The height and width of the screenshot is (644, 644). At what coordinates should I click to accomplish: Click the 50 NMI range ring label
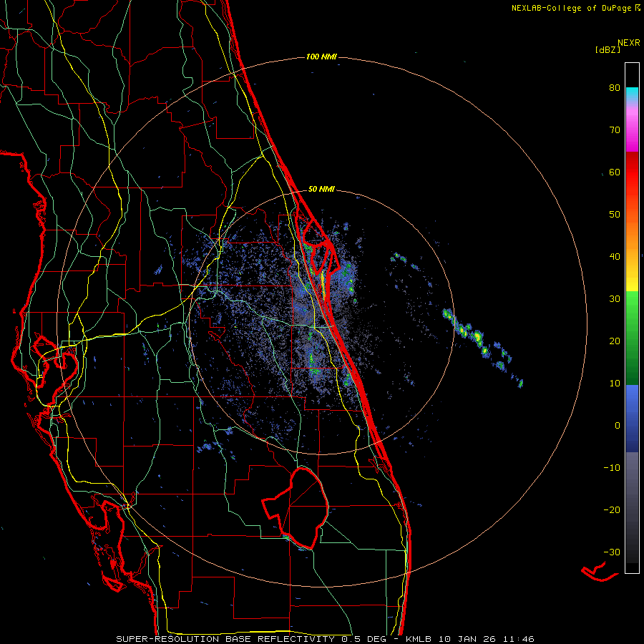click(321, 190)
